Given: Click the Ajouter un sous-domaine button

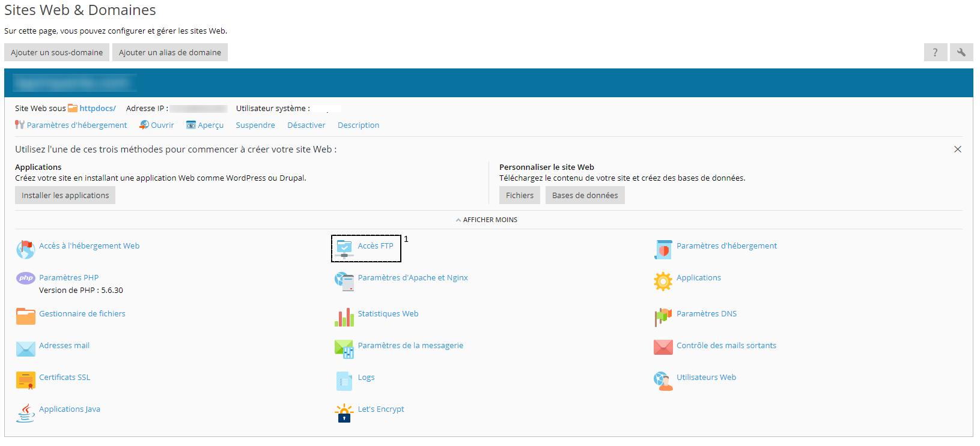Looking at the screenshot, I should coord(56,52).
